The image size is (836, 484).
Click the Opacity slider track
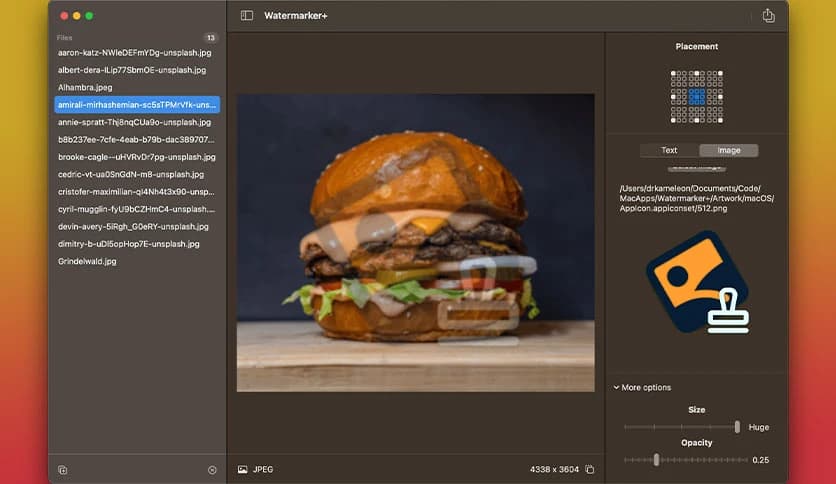point(685,460)
